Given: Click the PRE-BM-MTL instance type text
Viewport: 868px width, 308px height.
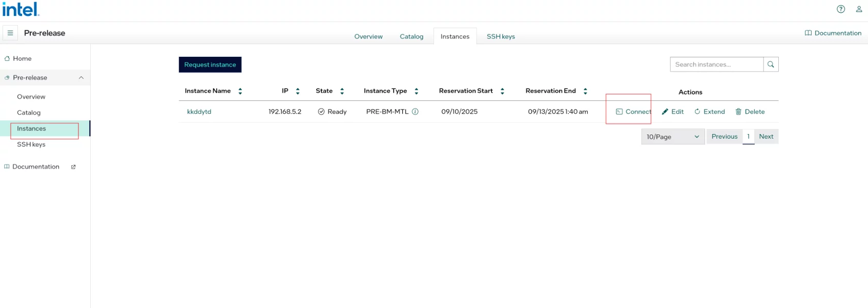Looking at the screenshot, I should (387, 112).
